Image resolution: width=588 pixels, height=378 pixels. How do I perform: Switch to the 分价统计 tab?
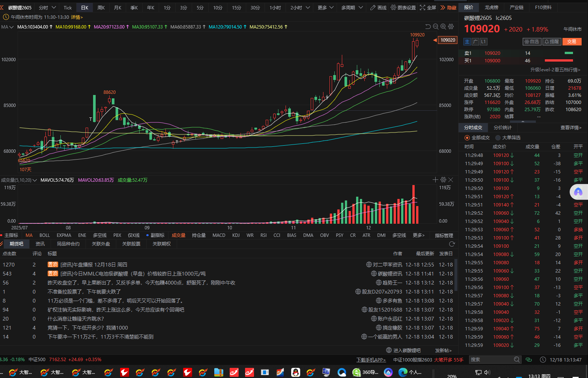[502, 128]
